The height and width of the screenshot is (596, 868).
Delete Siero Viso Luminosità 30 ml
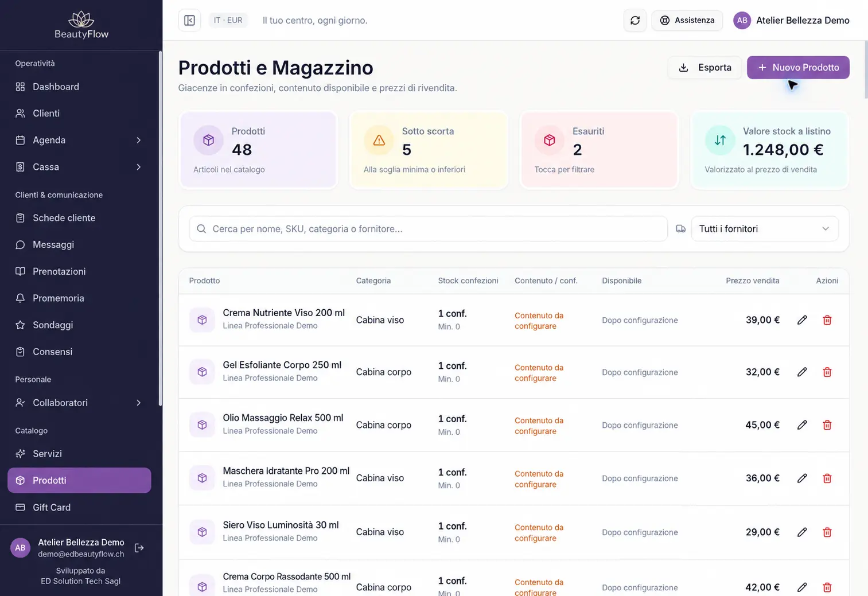point(827,532)
